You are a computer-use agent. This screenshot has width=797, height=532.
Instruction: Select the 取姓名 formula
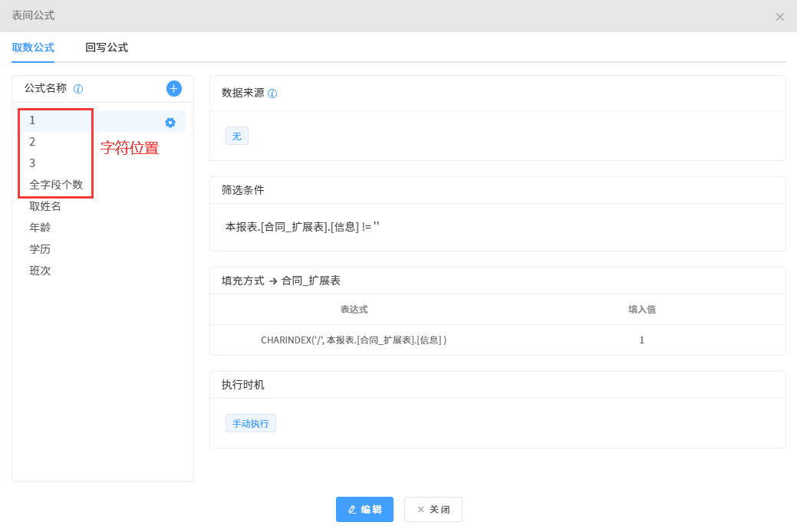(103, 206)
